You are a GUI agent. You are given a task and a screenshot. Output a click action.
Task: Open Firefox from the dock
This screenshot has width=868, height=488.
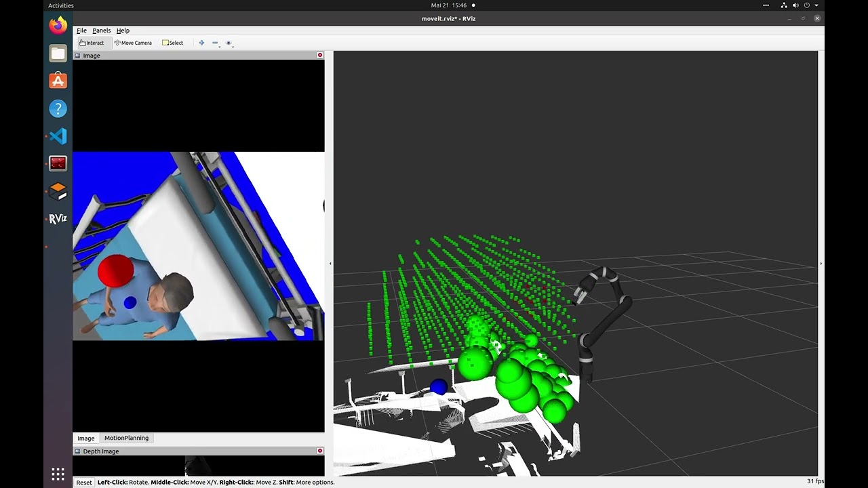coord(58,26)
